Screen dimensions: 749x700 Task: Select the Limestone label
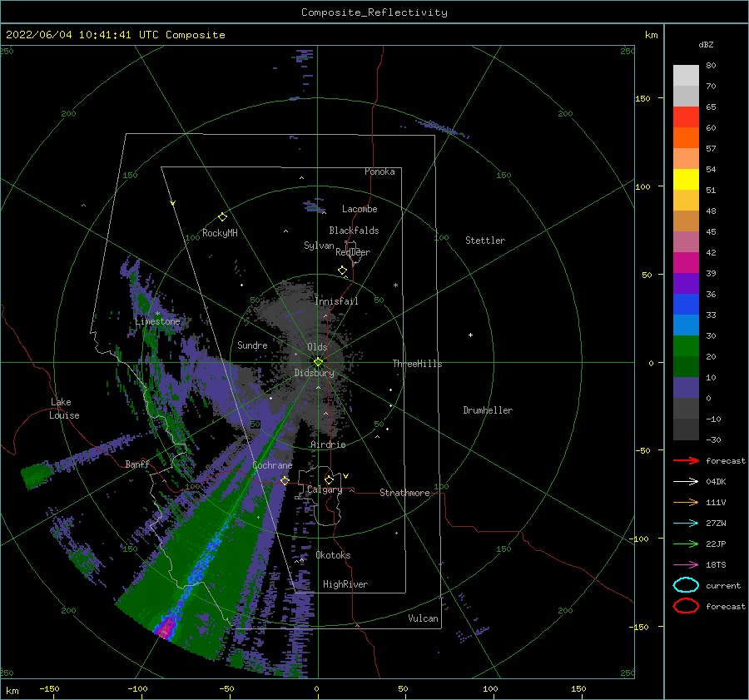pyautogui.click(x=157, y=321)
